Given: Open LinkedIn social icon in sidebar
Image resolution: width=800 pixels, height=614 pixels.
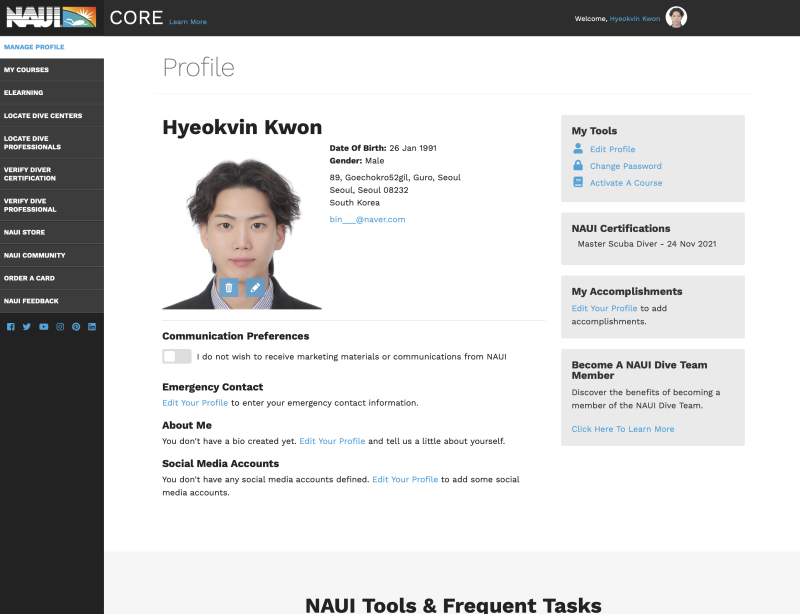Looking at the screenshot, I should (x=92, y=327).
